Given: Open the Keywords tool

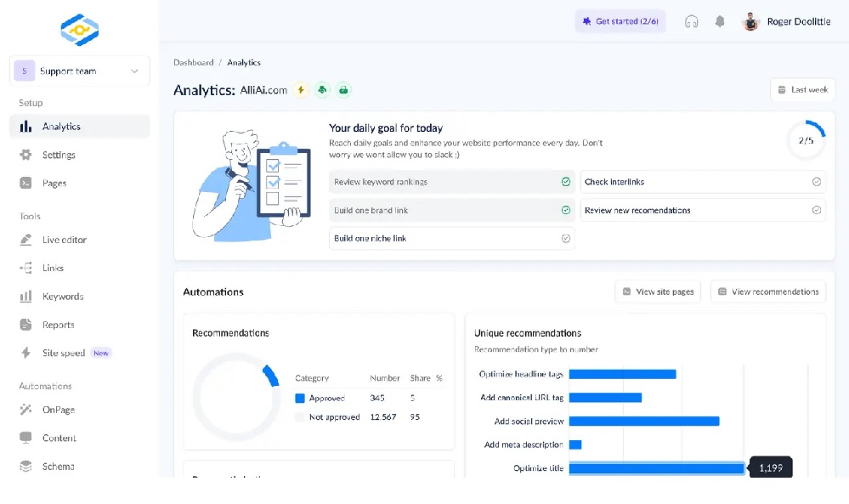Looking at the screenshot, I should click(x=63, y=297).
